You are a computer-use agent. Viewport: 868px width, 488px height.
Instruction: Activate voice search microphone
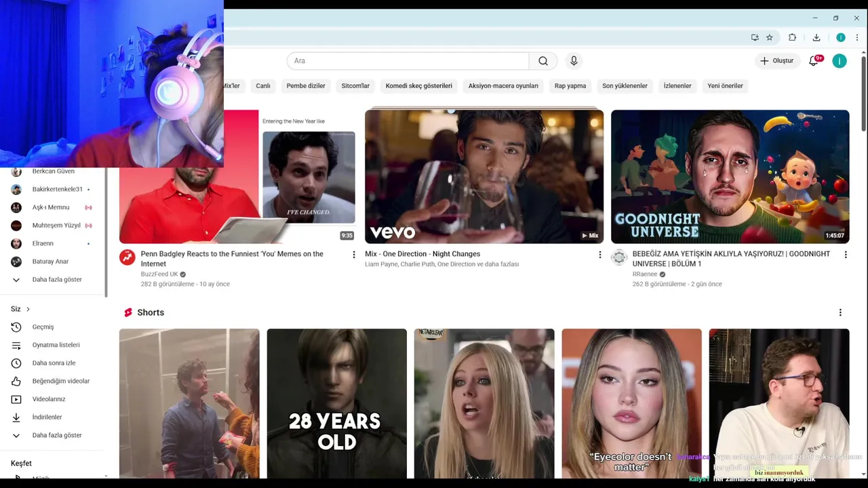[574, 61]
